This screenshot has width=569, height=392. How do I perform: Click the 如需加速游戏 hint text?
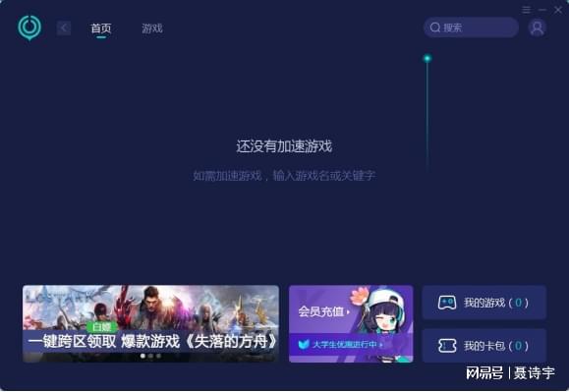pos(284,176)
